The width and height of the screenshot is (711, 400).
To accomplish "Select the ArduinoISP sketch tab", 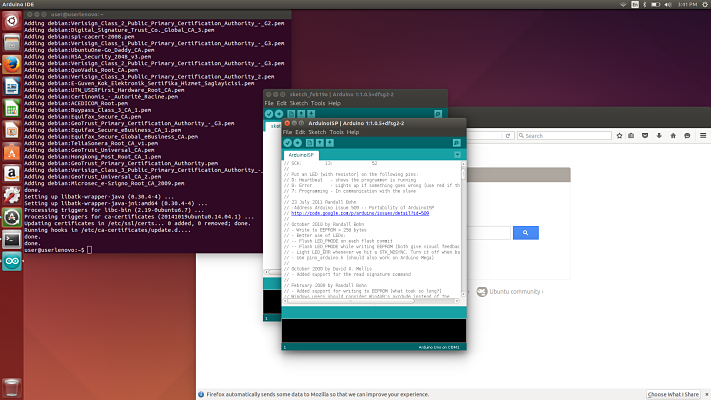I will [x=301, y=155].
